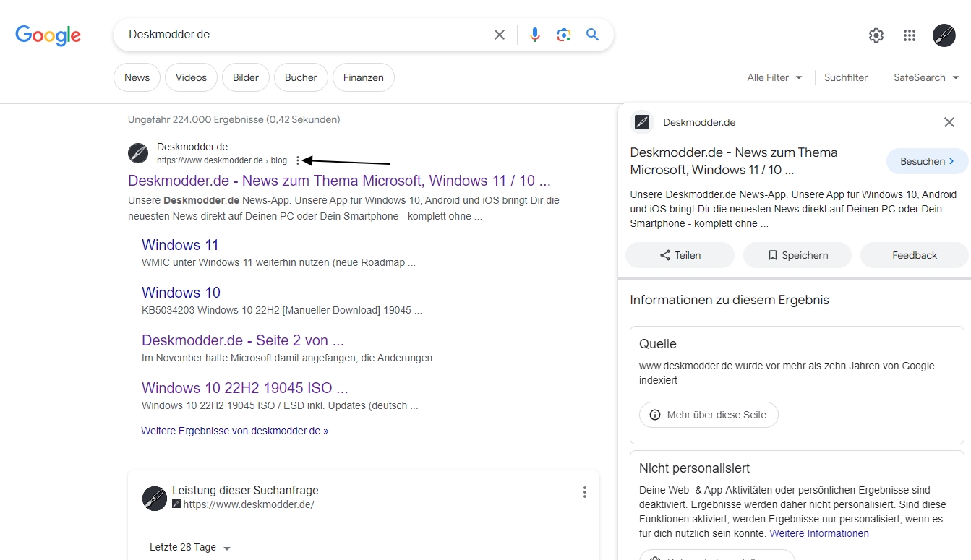Screen dimensions: 971x560
Task: Expand the Alle Filter dropdown
Action: [774, 77]
